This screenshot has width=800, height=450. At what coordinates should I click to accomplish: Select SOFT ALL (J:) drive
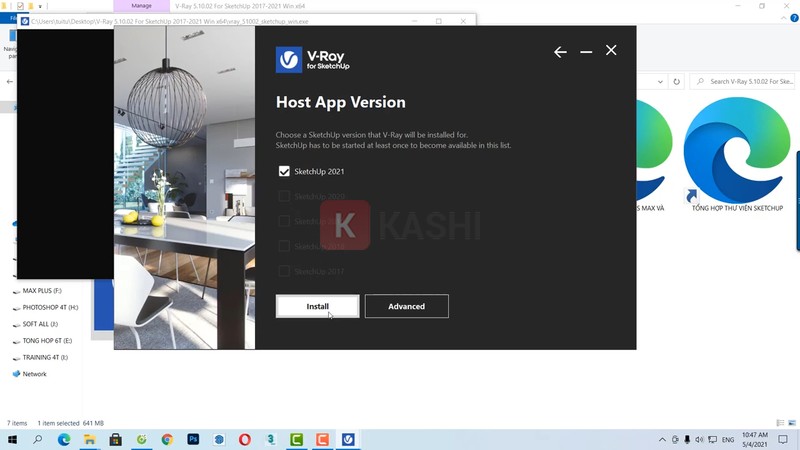(40, 324)
